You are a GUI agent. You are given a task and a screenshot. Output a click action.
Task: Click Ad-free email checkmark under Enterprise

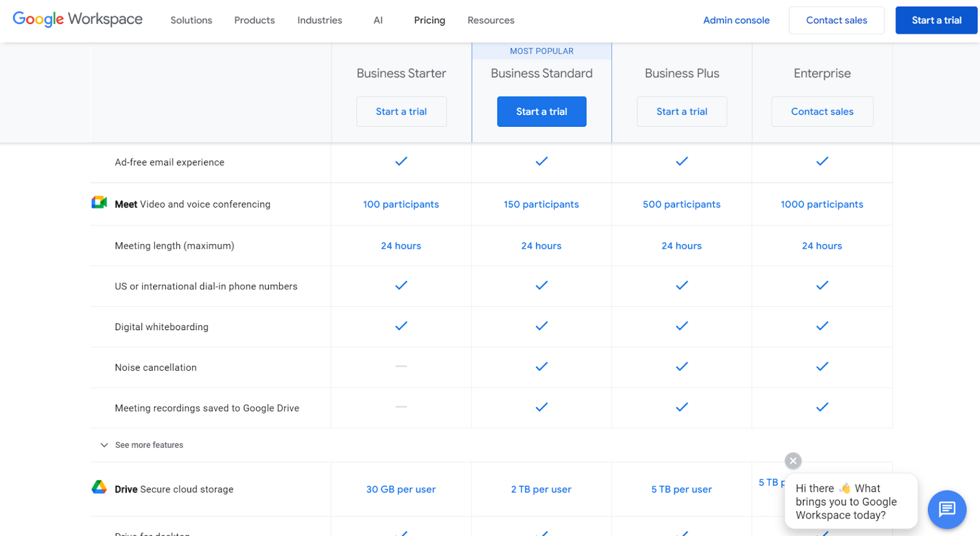[x=822, y=161]
